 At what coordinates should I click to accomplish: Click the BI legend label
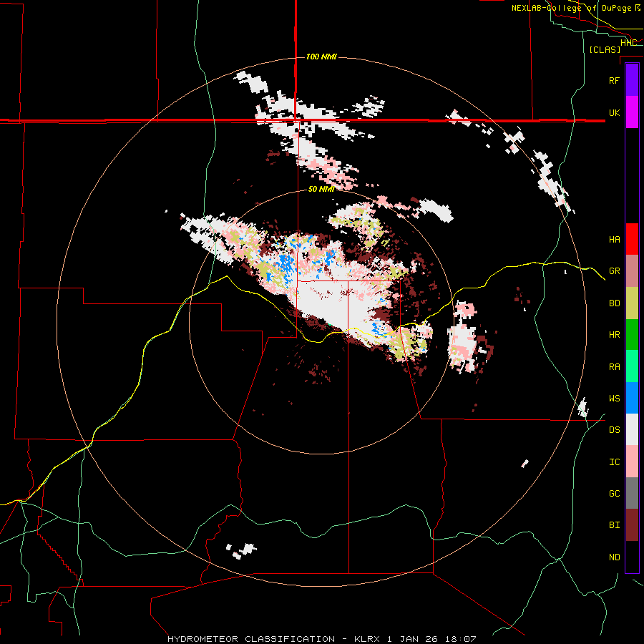pyautogui.click(x=614, y=525)
